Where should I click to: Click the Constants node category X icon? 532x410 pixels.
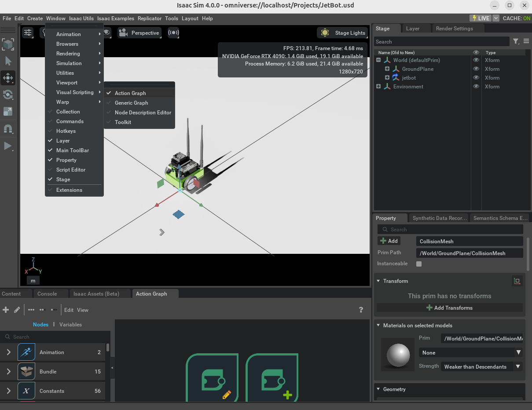coord(26,391)
